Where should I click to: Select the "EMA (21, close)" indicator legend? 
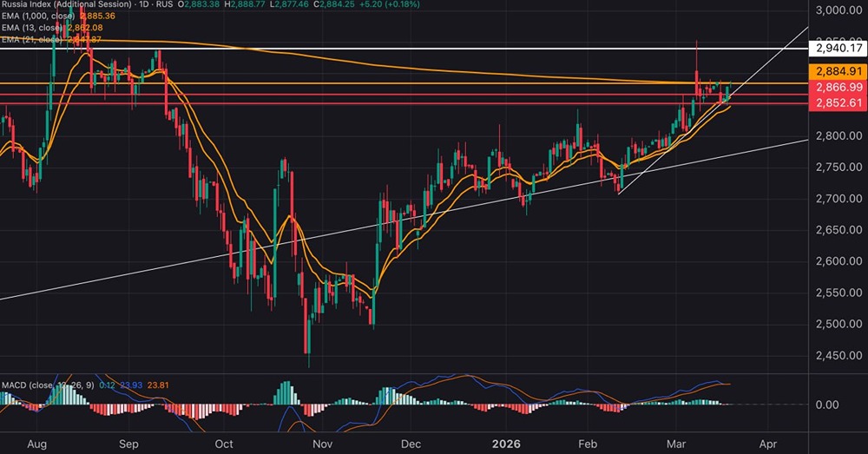click(32, 39)
